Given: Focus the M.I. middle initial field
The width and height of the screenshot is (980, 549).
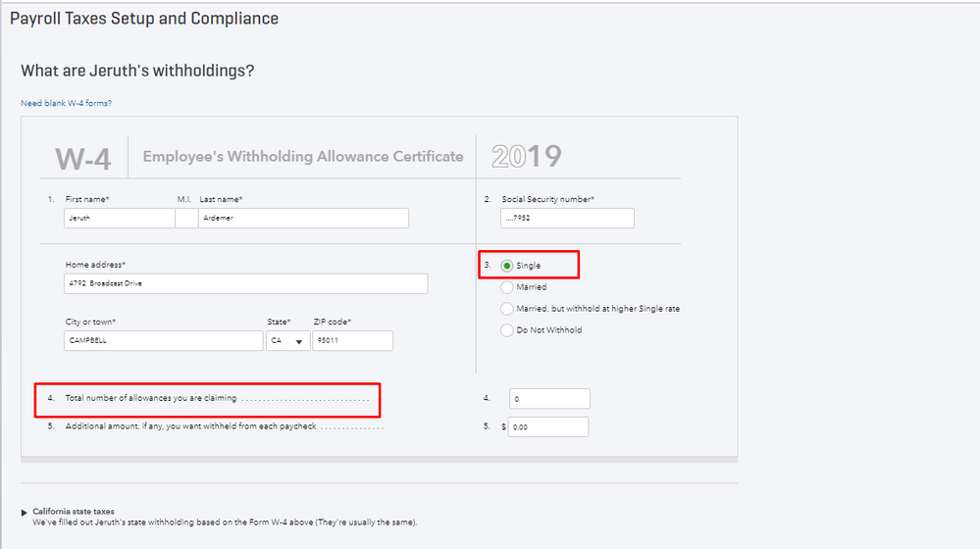Looking at the screenshot, I should [x=185, y=219].
